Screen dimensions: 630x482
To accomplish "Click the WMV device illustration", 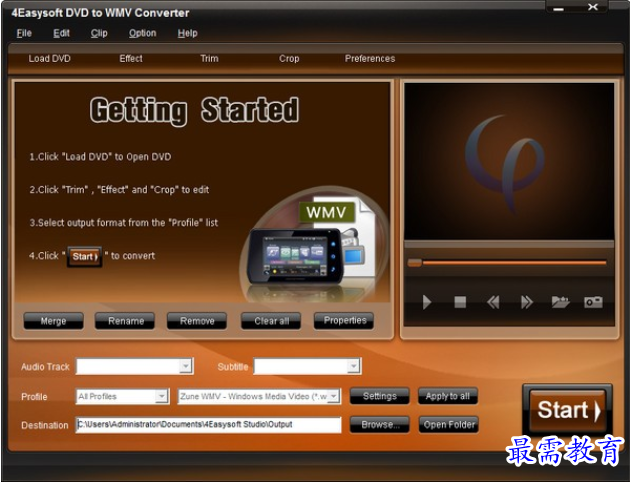I will [x=313, y=245].
